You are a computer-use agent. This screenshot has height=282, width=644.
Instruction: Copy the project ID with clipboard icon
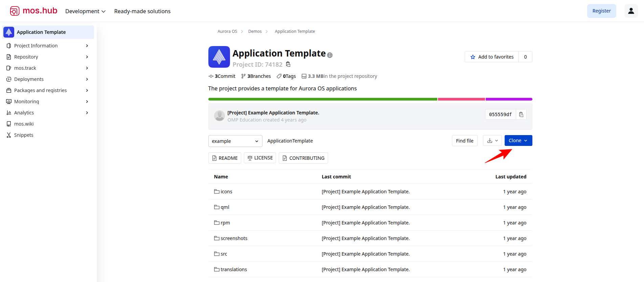tap(288, 64)
